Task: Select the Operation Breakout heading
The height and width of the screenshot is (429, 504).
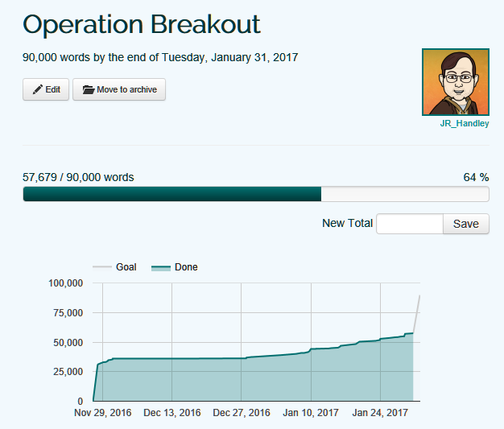Action: click(x=142, y=24)
